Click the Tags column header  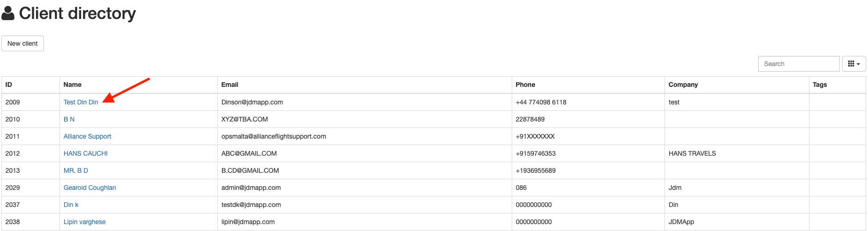tap(820, 85)
